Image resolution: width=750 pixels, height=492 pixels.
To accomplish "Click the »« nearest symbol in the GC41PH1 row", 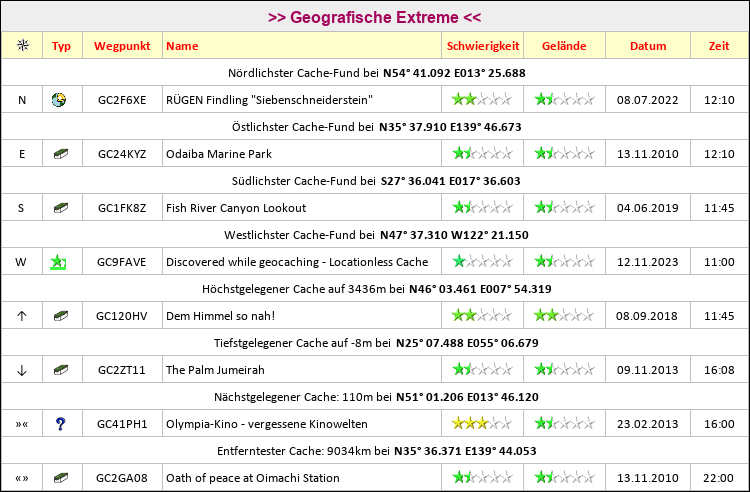I will (x=22, y=424).
